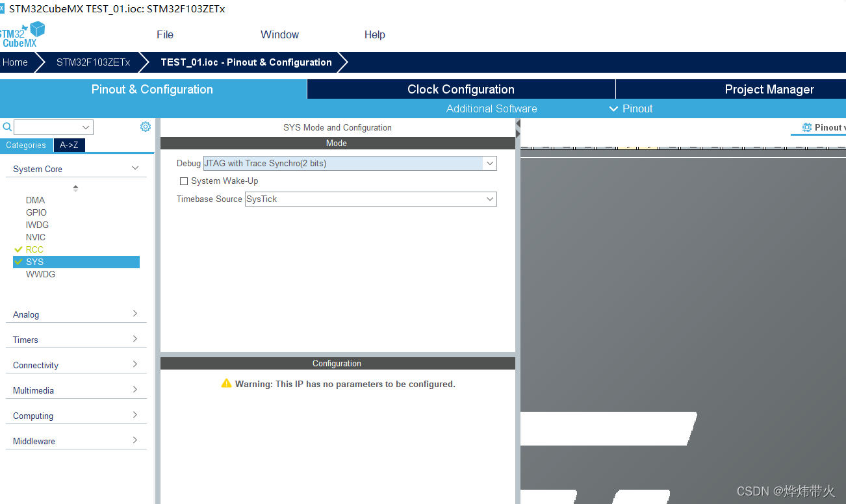This screenshot has height=504, width=846.
Task: Click the green checkmark next to RCC
Action: click(x=18, y=249)
